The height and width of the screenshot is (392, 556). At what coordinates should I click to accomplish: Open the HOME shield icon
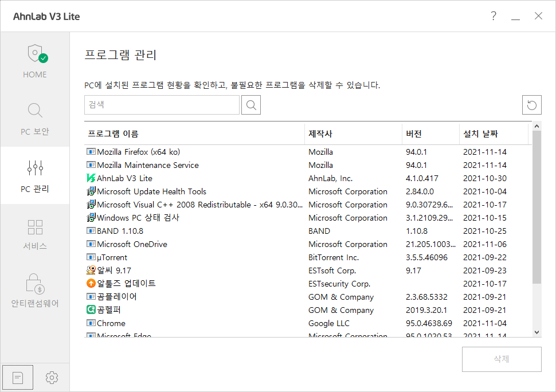tap(38, 54)
